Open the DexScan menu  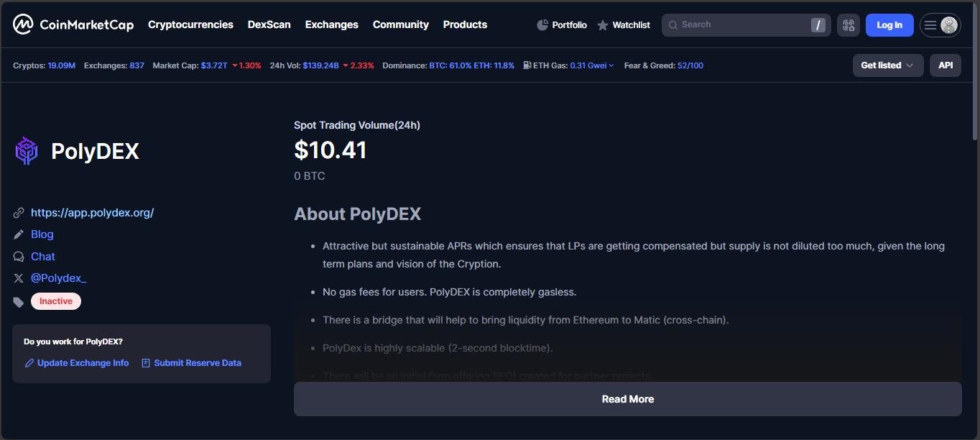pyautogui.click(x=269, y=24)
